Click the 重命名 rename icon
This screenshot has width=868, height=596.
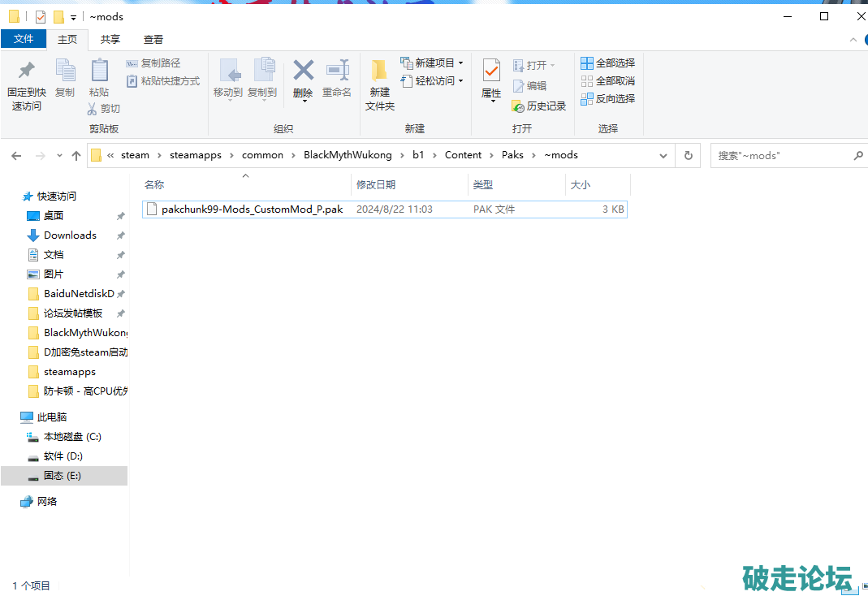337,71
